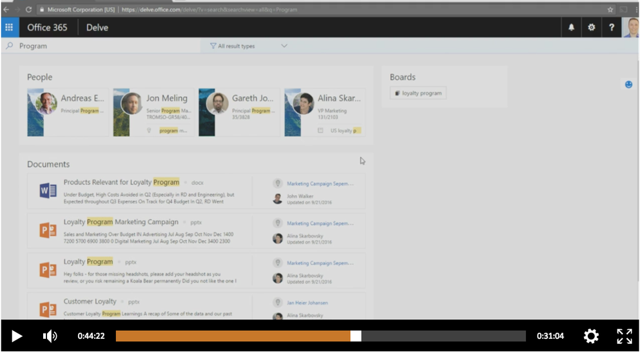Click Delve app title in header
This screenshot has height=353, width=644.
97,28
